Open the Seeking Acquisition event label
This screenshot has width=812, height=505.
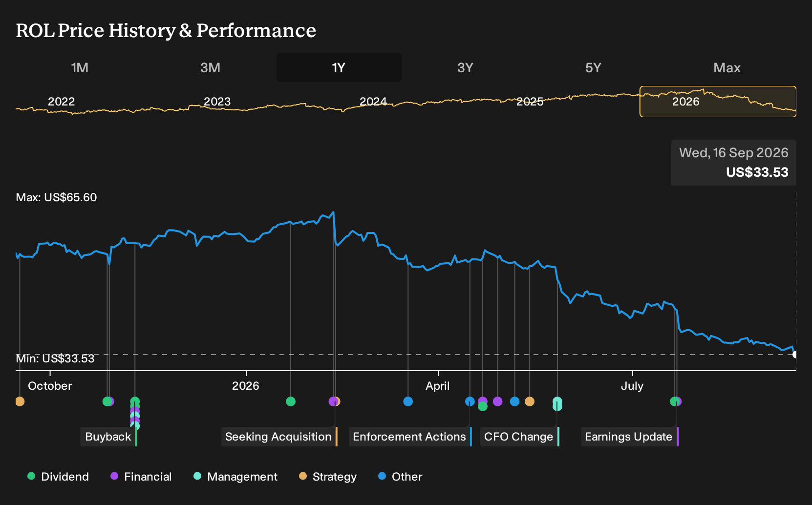pos(279,437)
